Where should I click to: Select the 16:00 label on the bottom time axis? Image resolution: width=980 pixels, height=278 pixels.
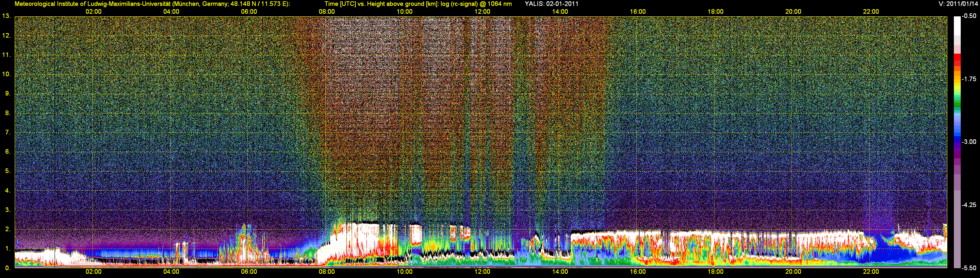pos(638,272)
